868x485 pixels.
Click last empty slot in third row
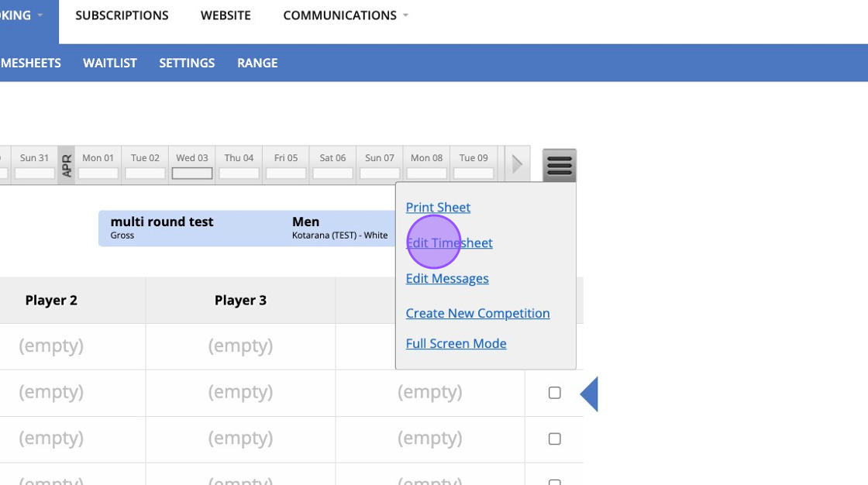coord(429,439)
